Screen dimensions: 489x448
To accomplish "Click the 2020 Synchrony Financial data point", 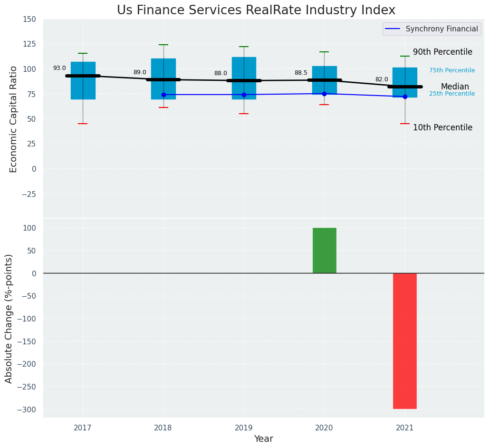I will (x=324, y=94).
